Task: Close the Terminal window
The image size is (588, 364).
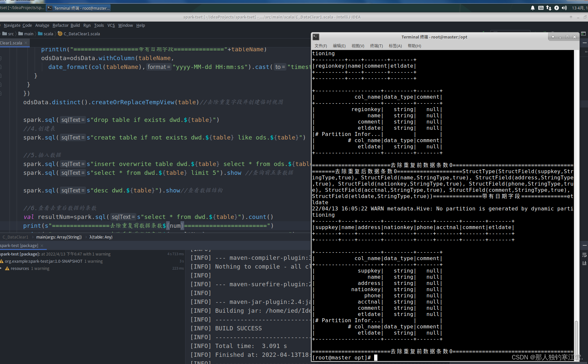Action: (575, 37)
